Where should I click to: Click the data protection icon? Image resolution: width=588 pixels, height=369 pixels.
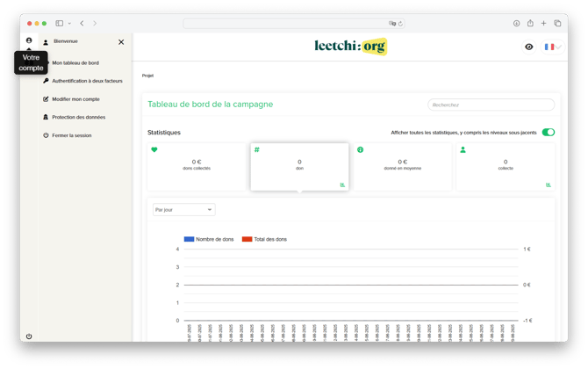46,117
